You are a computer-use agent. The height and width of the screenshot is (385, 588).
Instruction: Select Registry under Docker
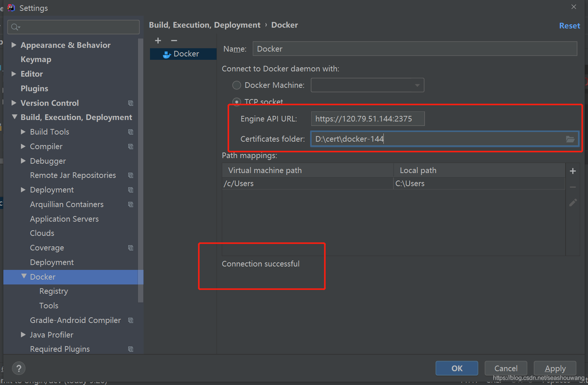click(x=53, y=291)
